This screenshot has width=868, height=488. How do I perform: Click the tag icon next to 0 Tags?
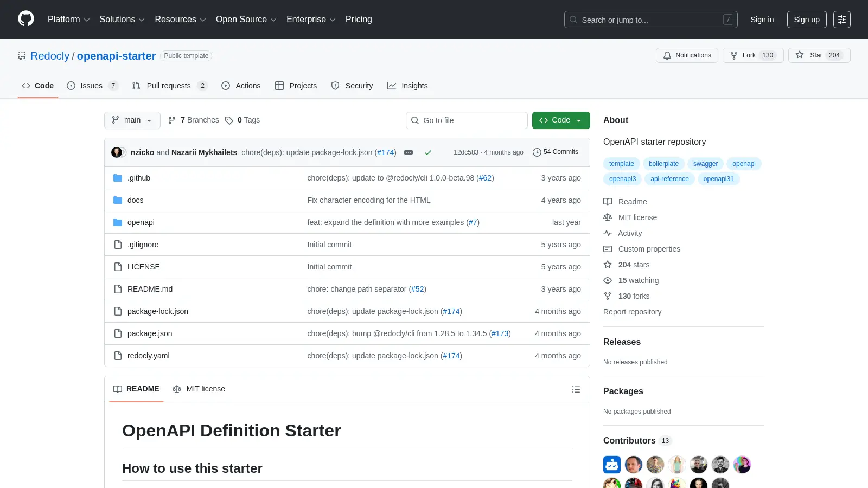[229, 120]
